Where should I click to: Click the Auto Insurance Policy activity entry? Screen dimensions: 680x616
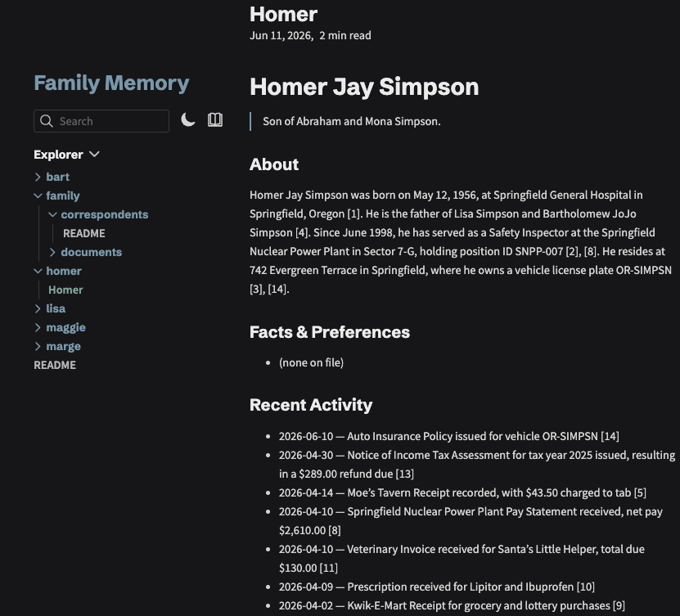(x=449, y=436)
